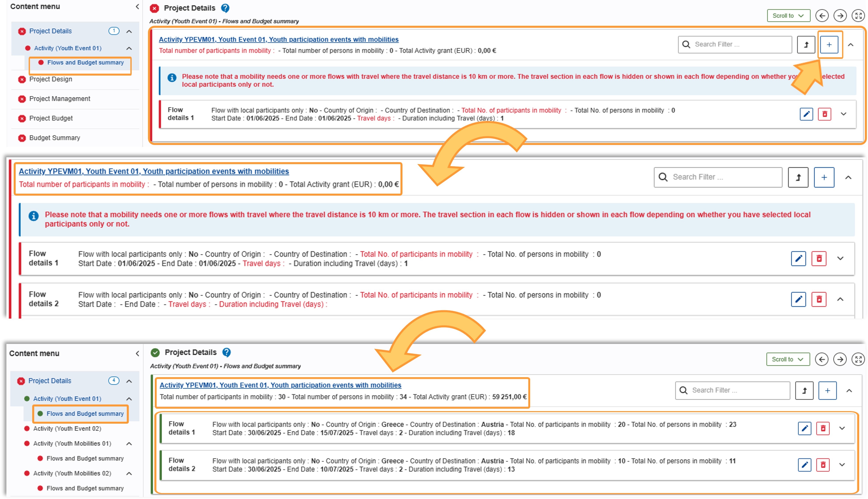Open Budget Summary in the content menu
This screenshot has width=868, height=499.
click(x=54, y=138)
